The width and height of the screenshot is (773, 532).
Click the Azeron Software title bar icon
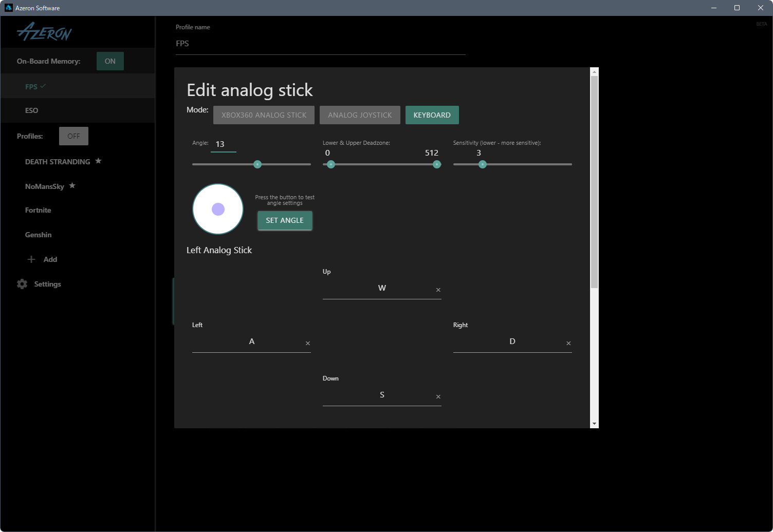pos(8,8)
